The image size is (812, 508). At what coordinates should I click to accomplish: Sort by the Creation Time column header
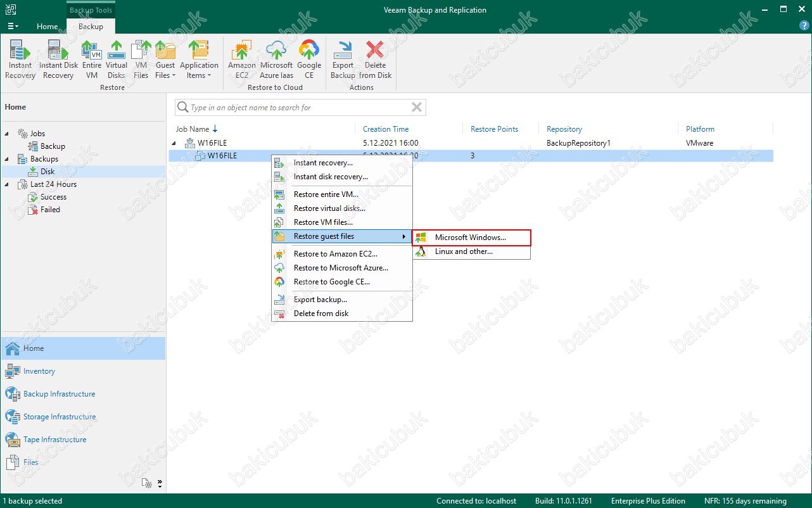[386, 129]
